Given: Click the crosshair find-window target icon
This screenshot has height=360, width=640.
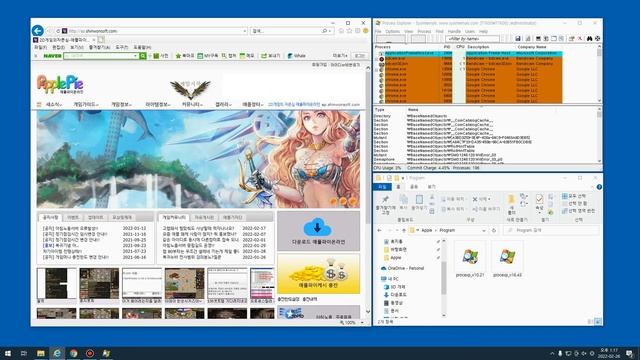Looking at the screenshot, I should pos(597,38).
